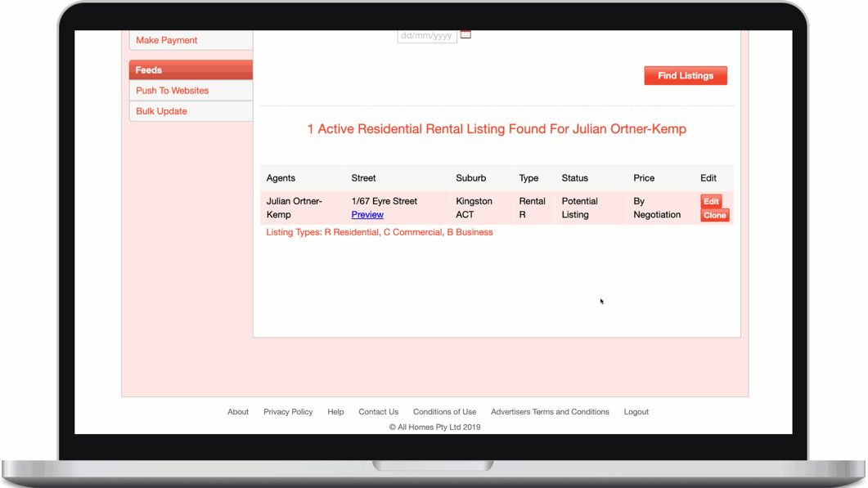The width and height of the screenshot is (868, 488).
Task: Click the Find Listings button
Action: click(x=686, y=76)
